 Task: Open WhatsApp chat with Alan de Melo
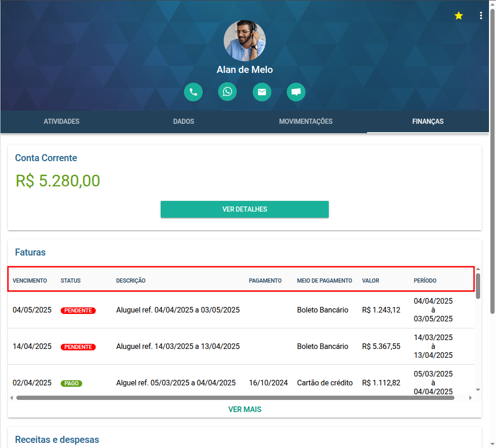point(227,92)
